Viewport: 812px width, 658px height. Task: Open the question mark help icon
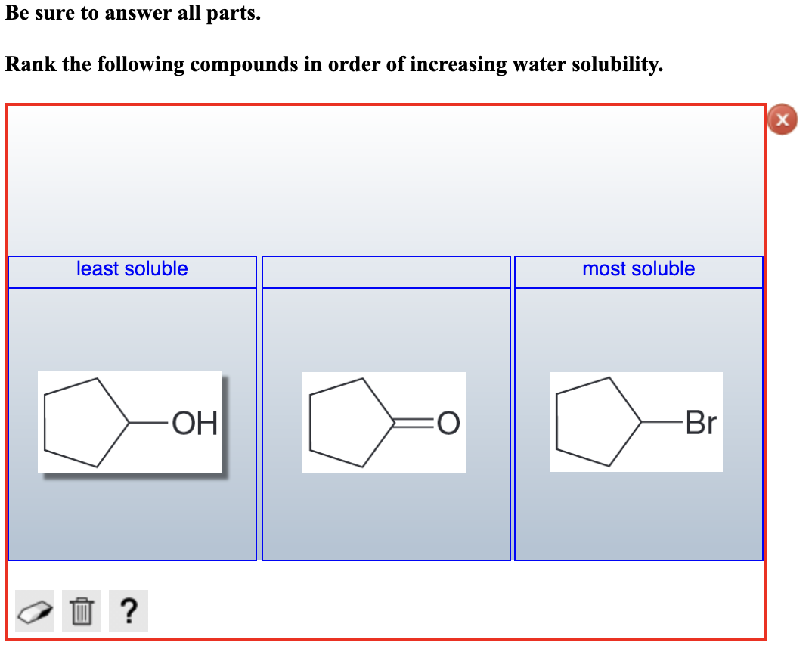(x=129, y=610)
